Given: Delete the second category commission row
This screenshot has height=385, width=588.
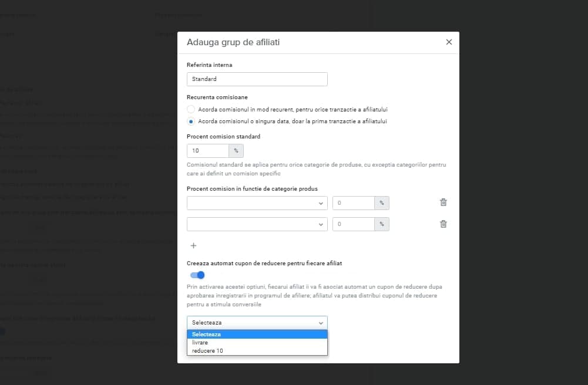Looking at the screenshot, I should point(443,224).
